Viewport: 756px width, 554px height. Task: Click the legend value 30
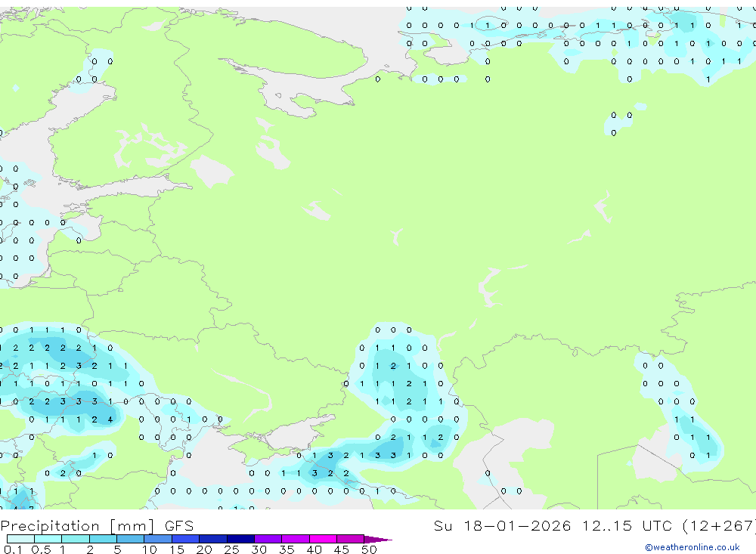[x=259, y=549]
